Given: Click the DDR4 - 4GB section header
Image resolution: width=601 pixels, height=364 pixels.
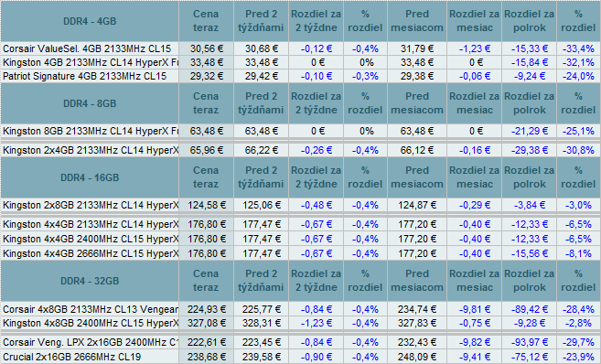Looking at the screenshot, I should [90, 21].
